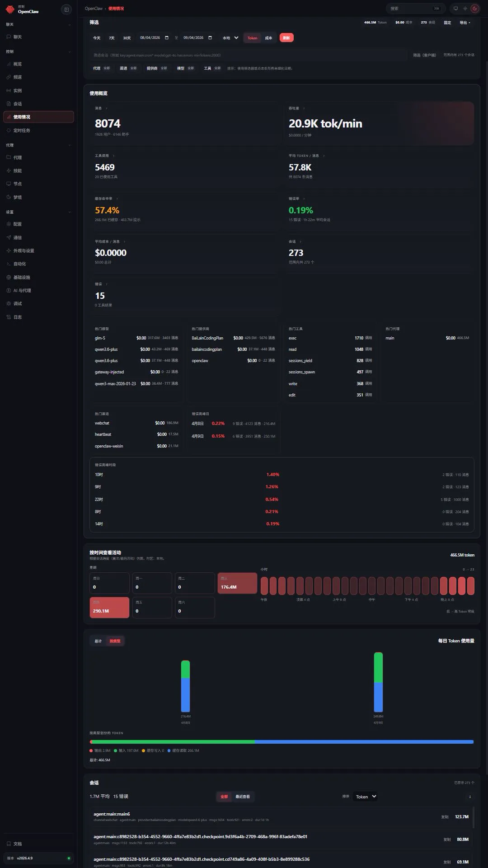Viewport: 488px width, 868px height.
Task: Collapse the 聊天 sidebar section
Action: (x=38, y=24)
